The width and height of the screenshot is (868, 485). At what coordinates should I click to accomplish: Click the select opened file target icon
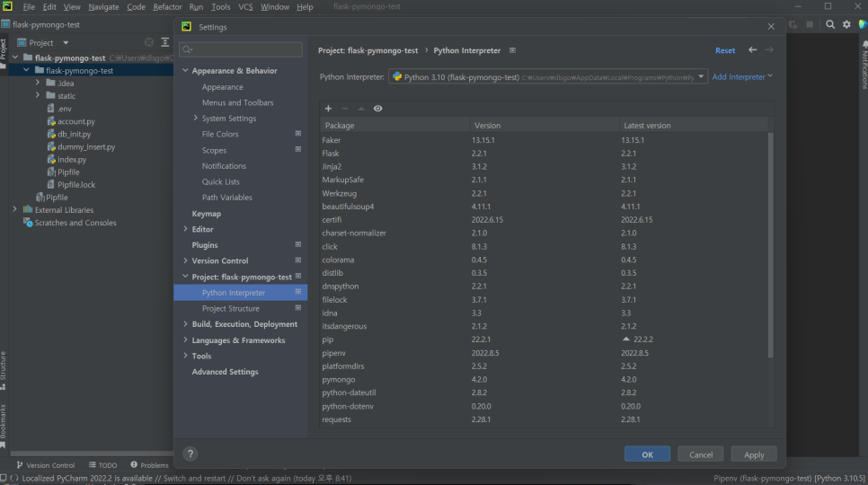[149, 42]
